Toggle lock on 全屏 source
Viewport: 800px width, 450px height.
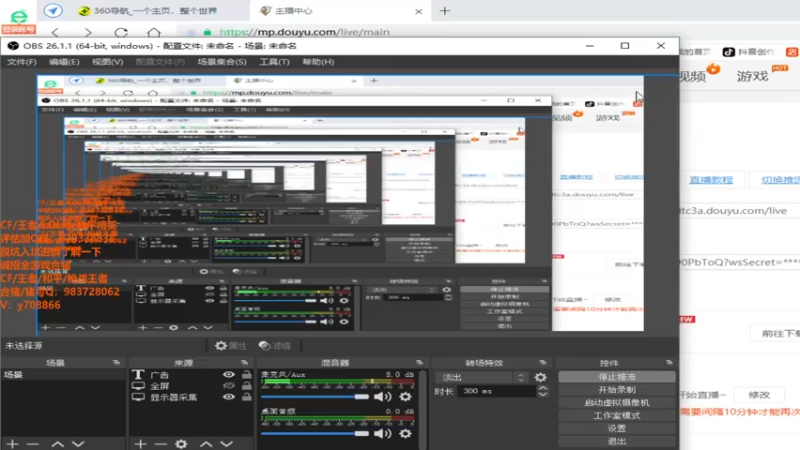[x=246, y=386]
